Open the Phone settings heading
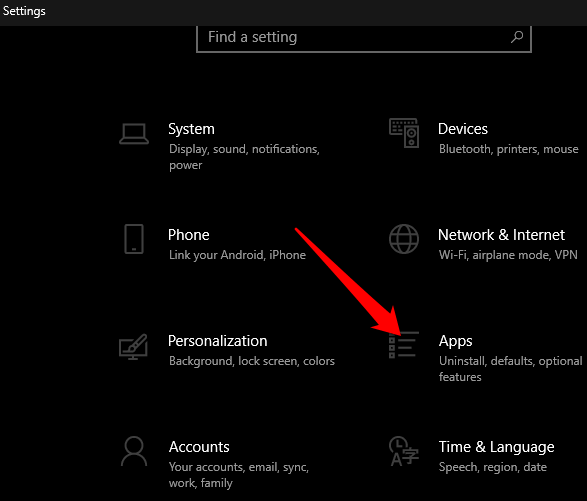 tap(189, 235)
